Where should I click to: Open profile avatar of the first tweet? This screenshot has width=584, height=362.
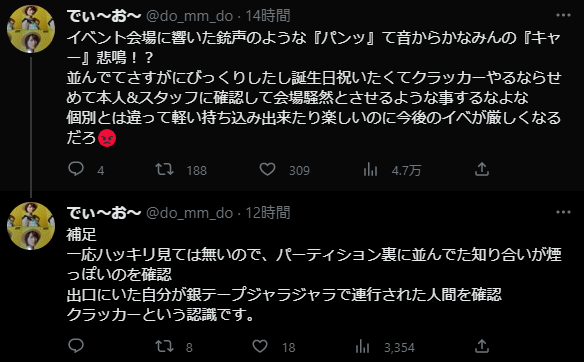coord(31,29)
